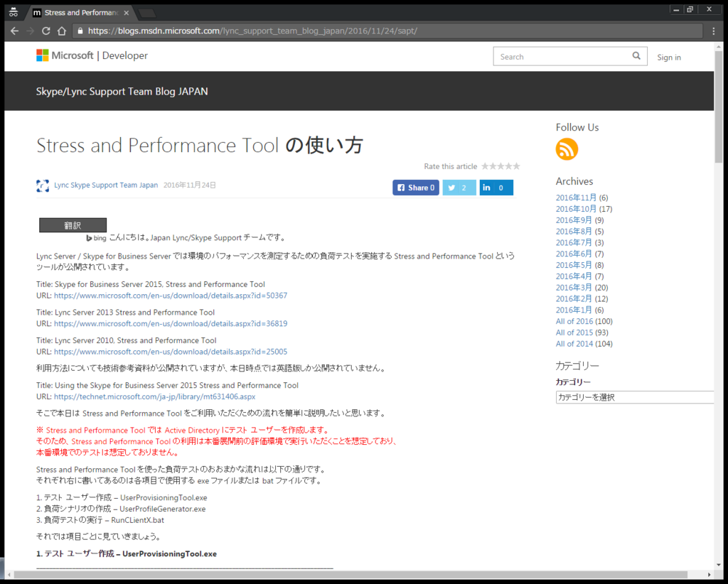The width and height of the screenshot is (728, 584).
Task: Click the browser forward arrow
Action: click(30, 31)
